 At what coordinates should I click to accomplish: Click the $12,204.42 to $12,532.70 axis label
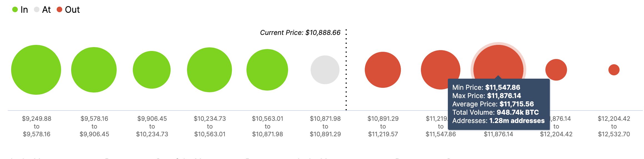pyautogui.click(x=614, y=126)
